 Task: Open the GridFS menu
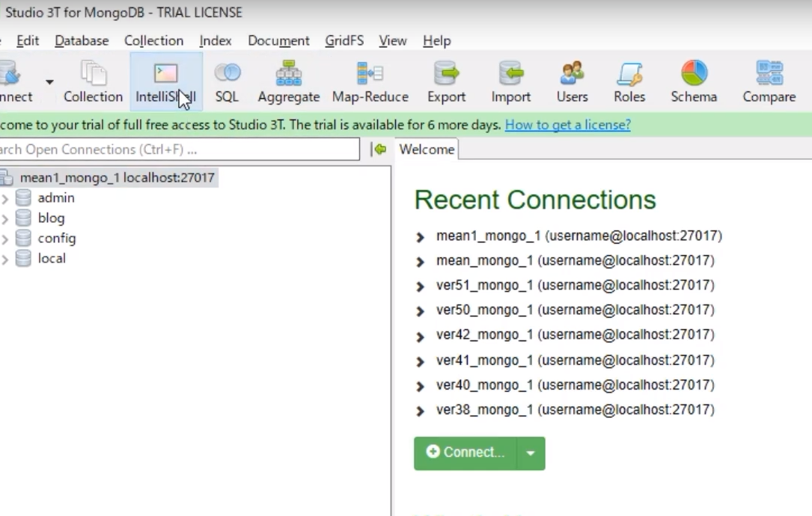[x=344, y=40]
